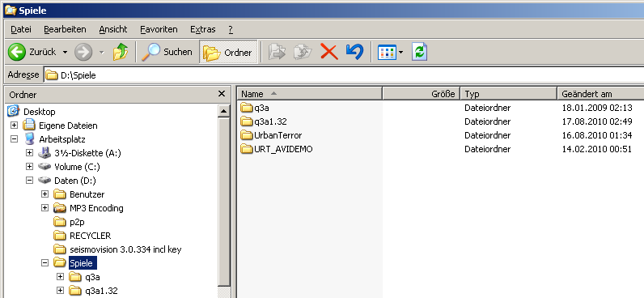Open the Views dropdown arrow
Screen dimensions: 644x298
point(400,52)
